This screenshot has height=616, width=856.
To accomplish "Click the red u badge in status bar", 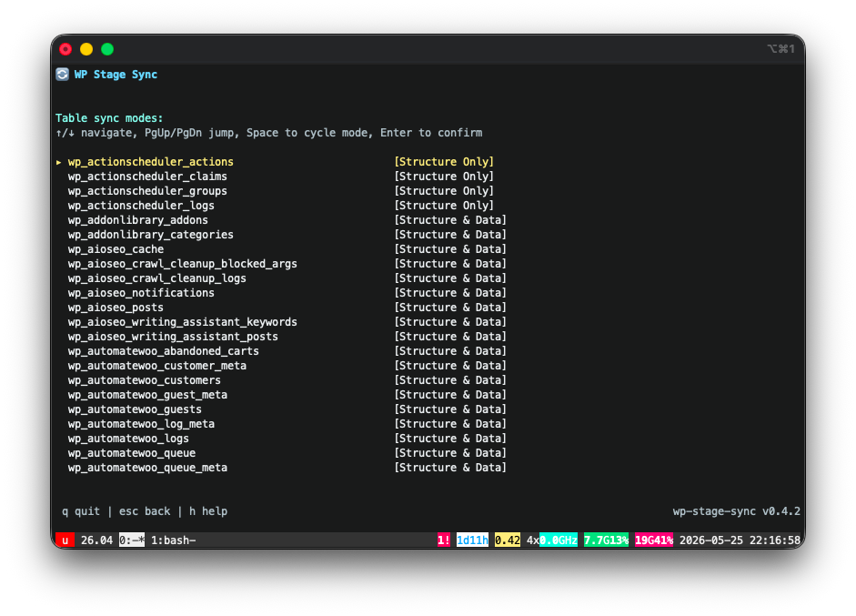I will coord(65,540).
